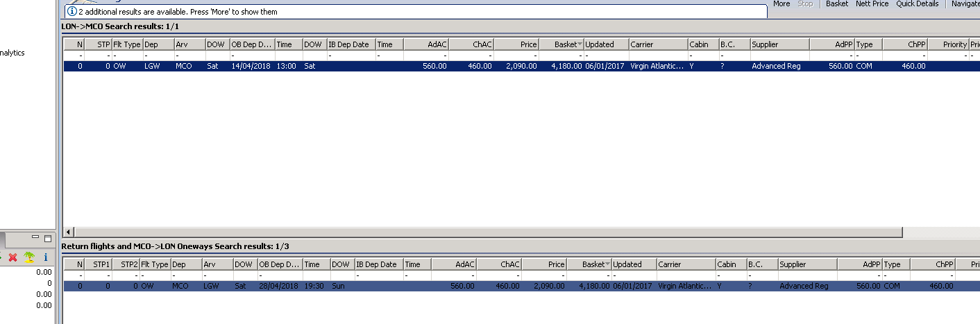Click OB Dep Date header in outbound table
The width and height of the screenshot is (980, 324).
pyautogui.click(x=252, y=44)
